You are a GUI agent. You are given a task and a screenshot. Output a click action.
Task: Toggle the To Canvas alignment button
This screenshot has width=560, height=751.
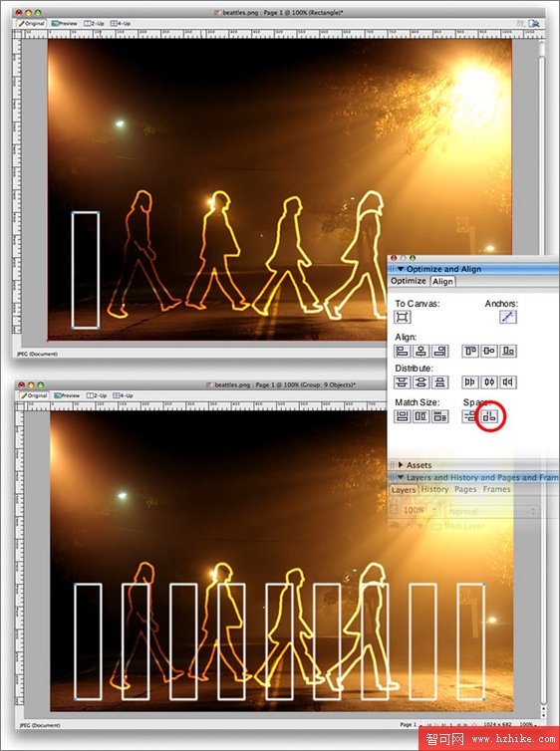[x=402, y=317]
